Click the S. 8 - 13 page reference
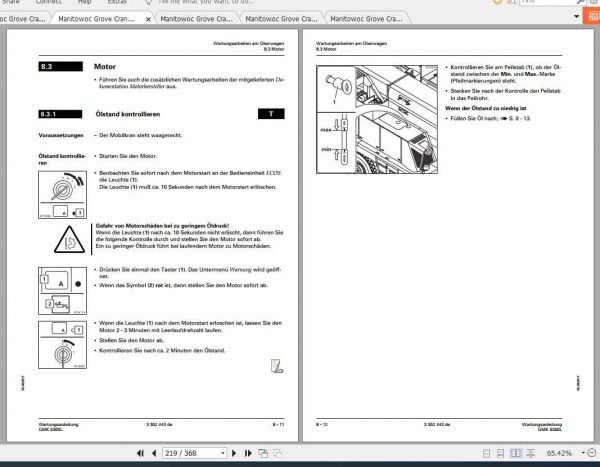This screenshot has width=600, height=467. point(520,118)
